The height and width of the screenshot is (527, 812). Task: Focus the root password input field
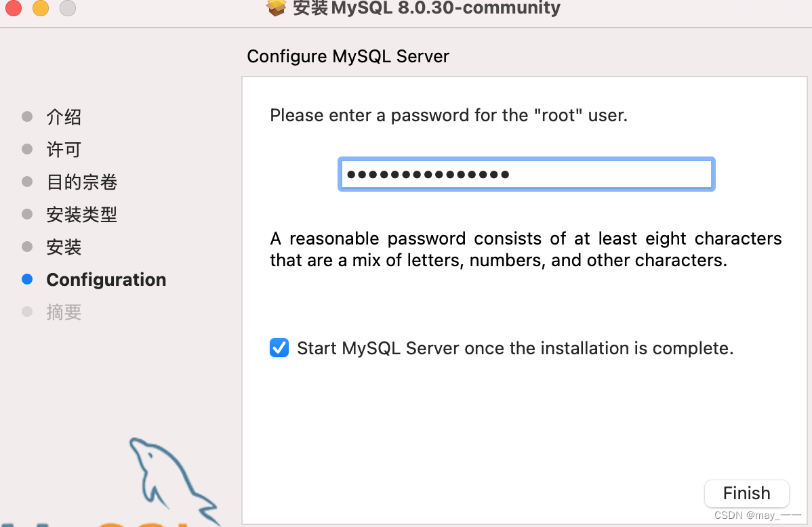coord(526,175)
